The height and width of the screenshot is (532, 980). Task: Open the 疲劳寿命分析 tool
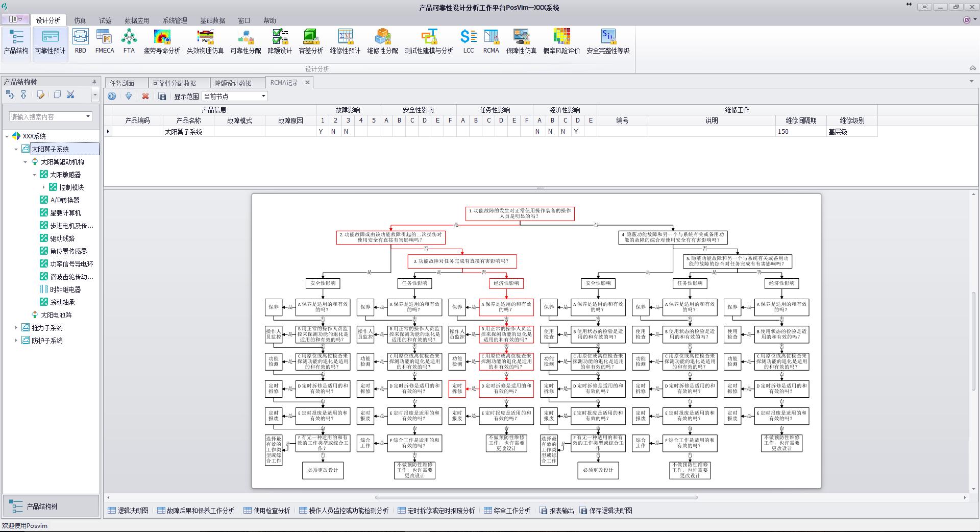tap(162, 42)
